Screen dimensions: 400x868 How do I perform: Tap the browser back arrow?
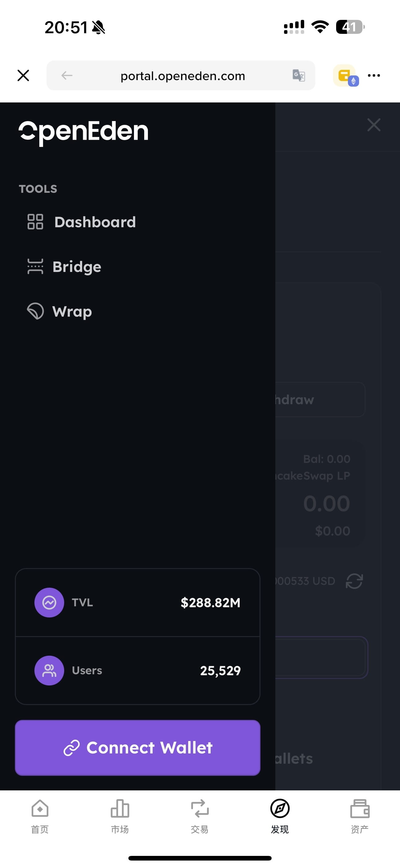(x=67, y=75)
